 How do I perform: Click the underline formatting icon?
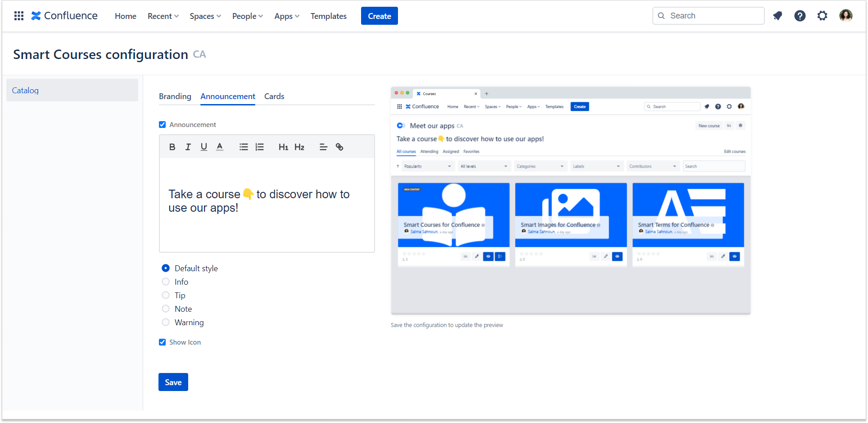pyautogui.click(x=203, y=147)
